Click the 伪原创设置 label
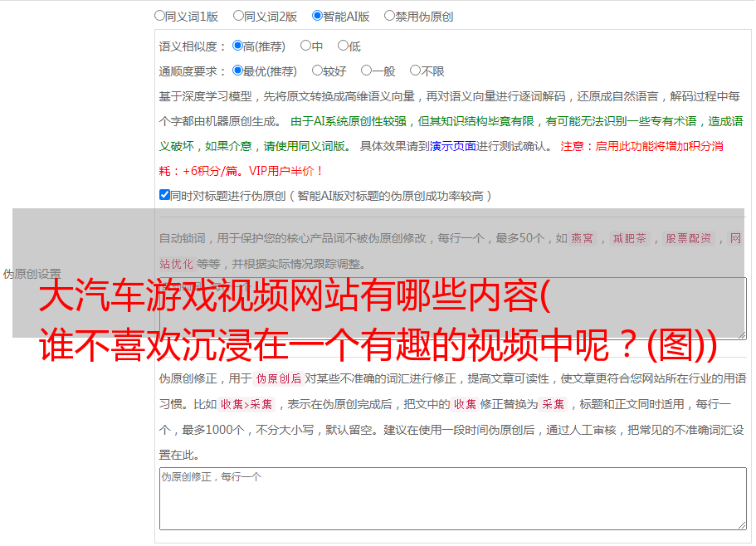 [32, 274]
